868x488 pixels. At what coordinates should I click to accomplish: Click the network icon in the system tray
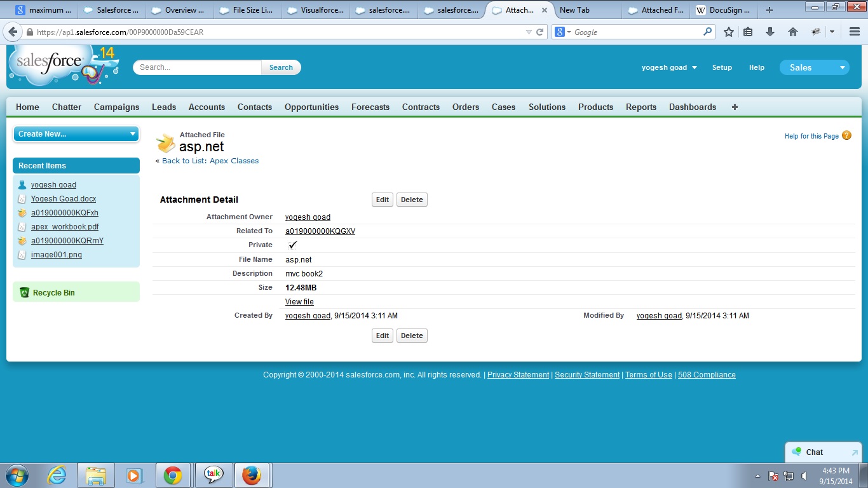coord(789,476)
